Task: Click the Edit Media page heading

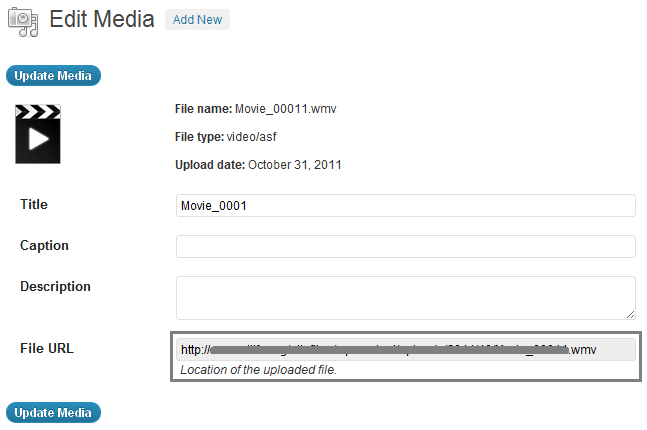Action: tap(101, 19)
